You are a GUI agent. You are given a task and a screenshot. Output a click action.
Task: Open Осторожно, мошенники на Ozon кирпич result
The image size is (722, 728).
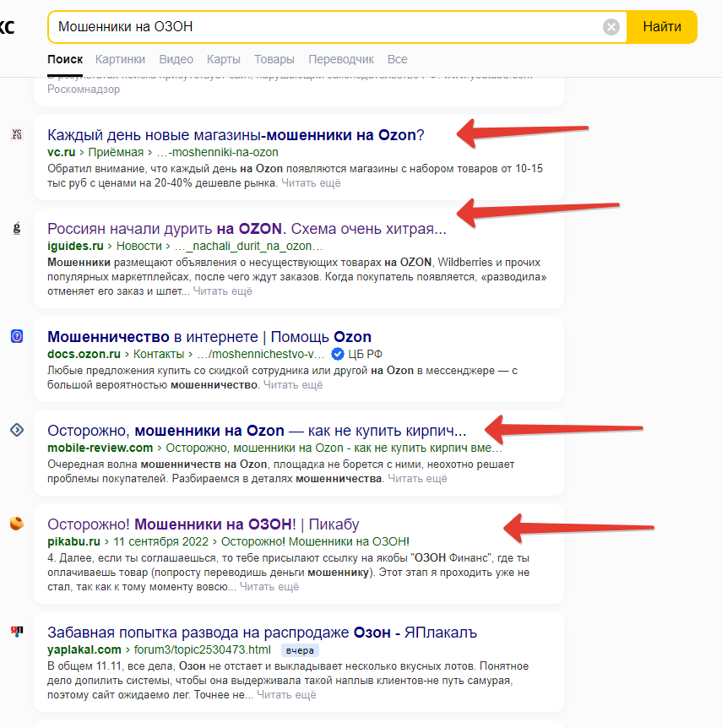coord(257,431)
